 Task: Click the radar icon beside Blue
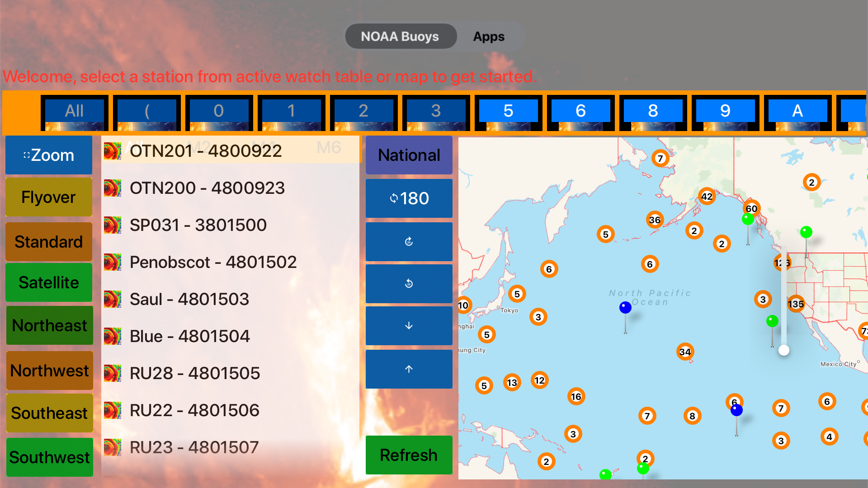(x=113, y=336)
